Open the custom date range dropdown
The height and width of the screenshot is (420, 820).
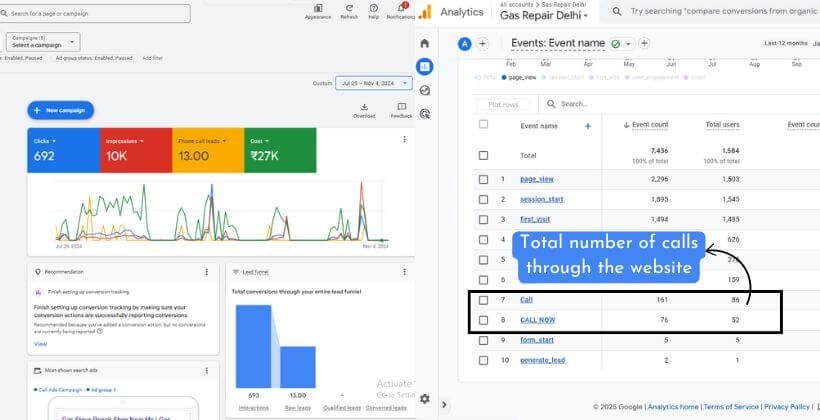(374, 83)
